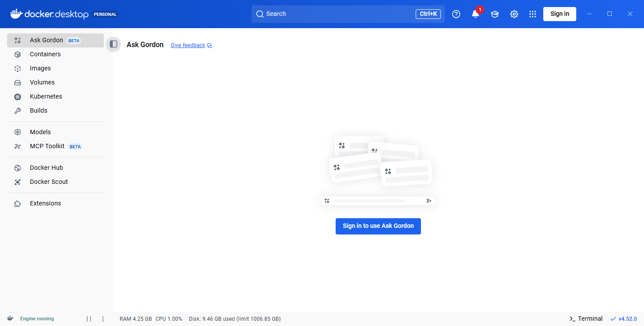The height and width of the screenshot is (326, 644).
Task: Click the feedback speech bubble icon
Action: [209, 46]
